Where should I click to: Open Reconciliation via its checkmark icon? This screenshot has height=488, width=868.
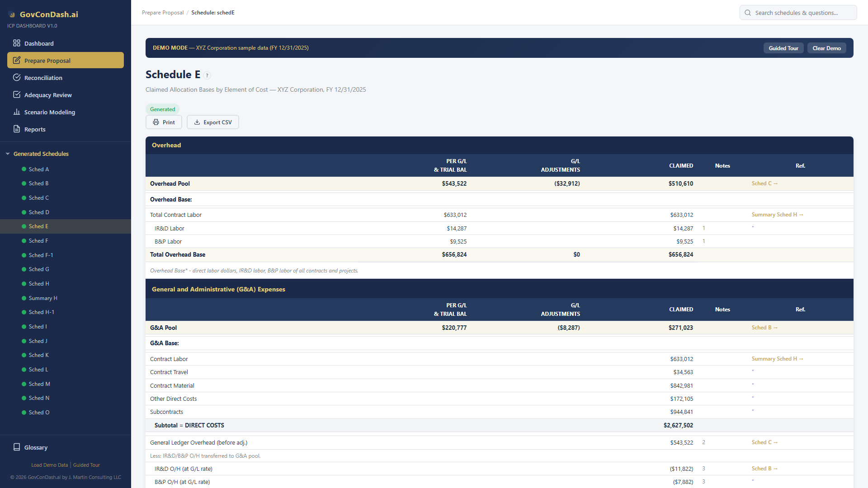coord(17,77)
